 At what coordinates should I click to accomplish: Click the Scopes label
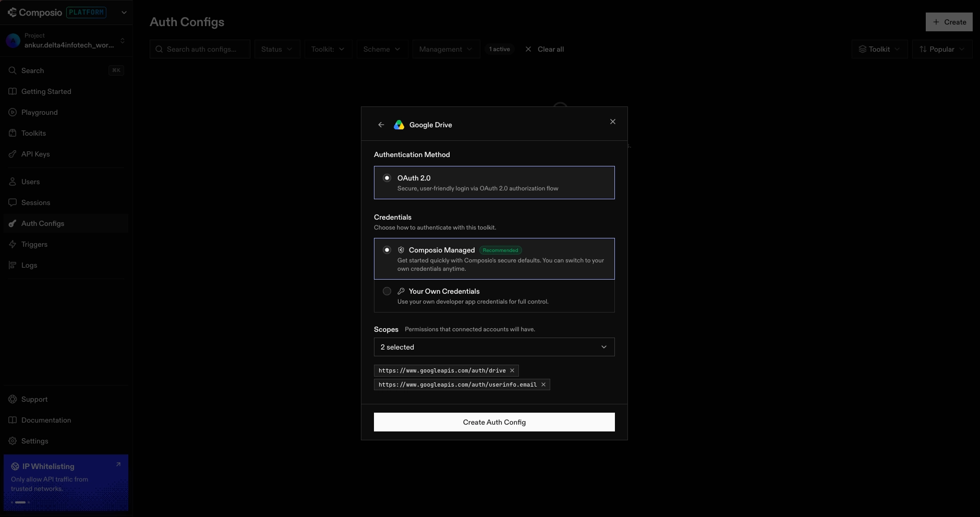(386, 329)
